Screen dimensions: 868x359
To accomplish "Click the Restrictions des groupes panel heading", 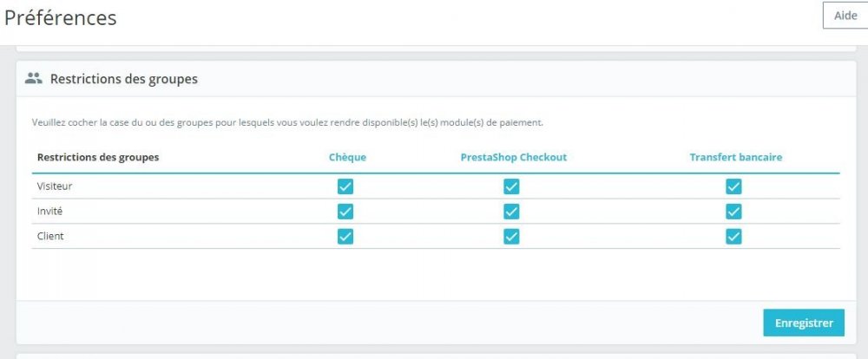I will pyautogui.click(x=124, y=79).
